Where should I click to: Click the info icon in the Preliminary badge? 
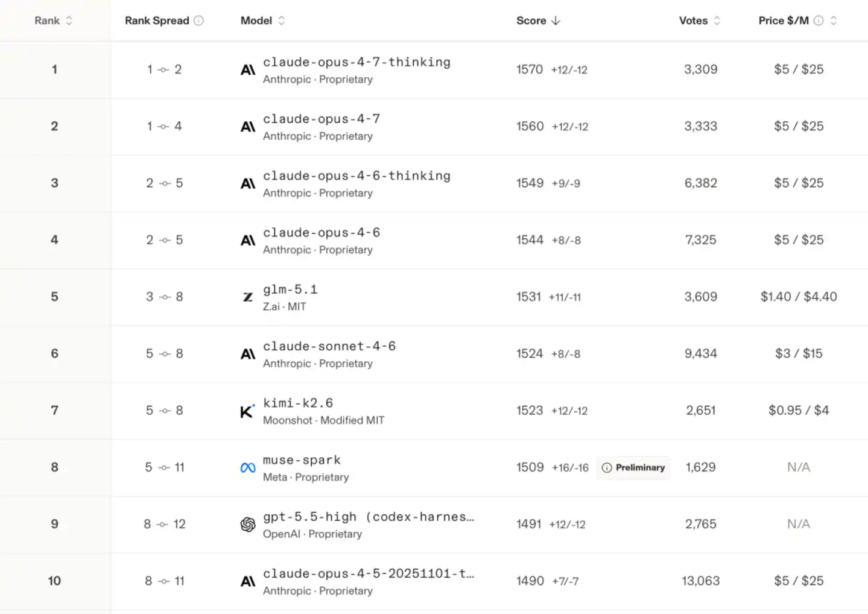coord(607,467)
